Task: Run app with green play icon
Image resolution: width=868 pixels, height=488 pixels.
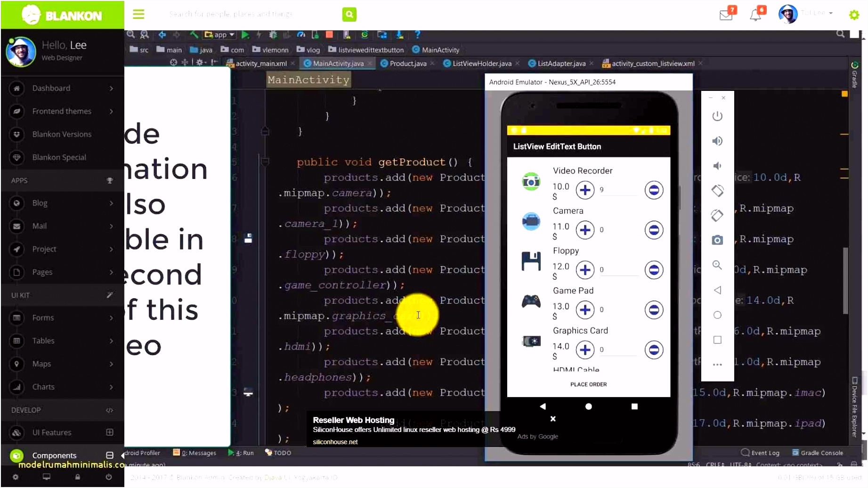Action: pos(245,34)
